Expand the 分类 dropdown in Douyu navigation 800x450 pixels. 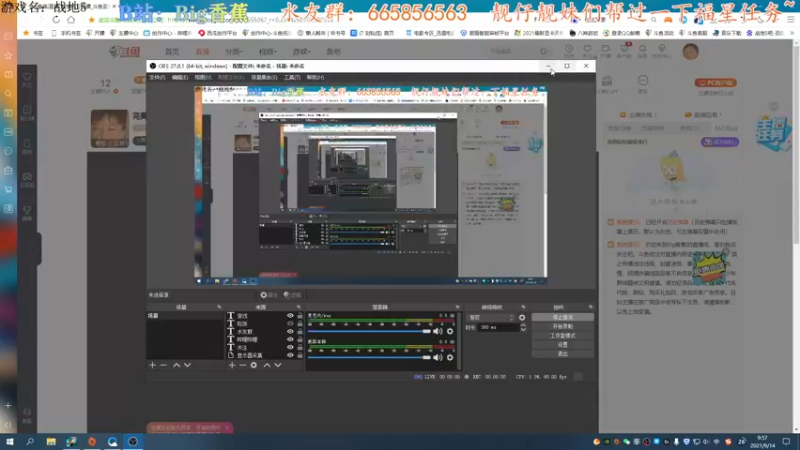[x=234, y=52]
